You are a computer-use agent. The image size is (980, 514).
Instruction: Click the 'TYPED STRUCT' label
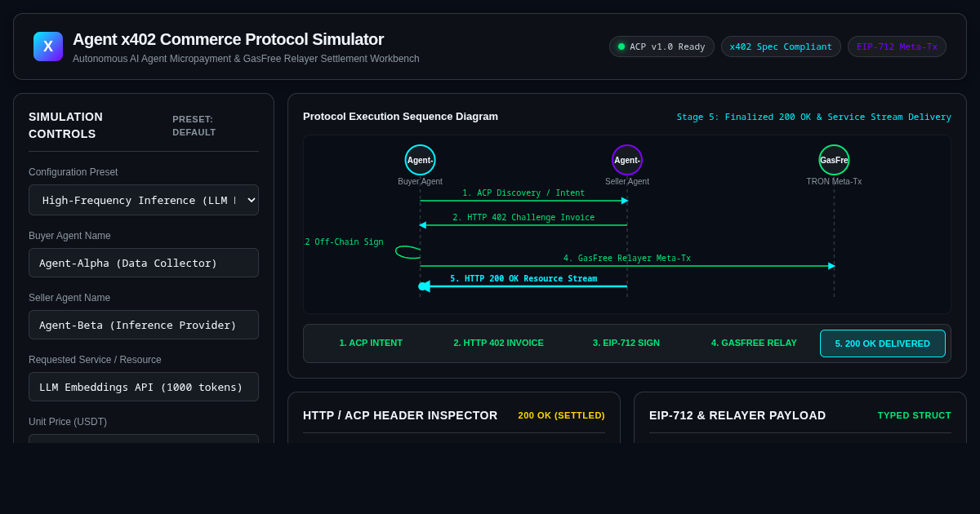coord(914,415)
